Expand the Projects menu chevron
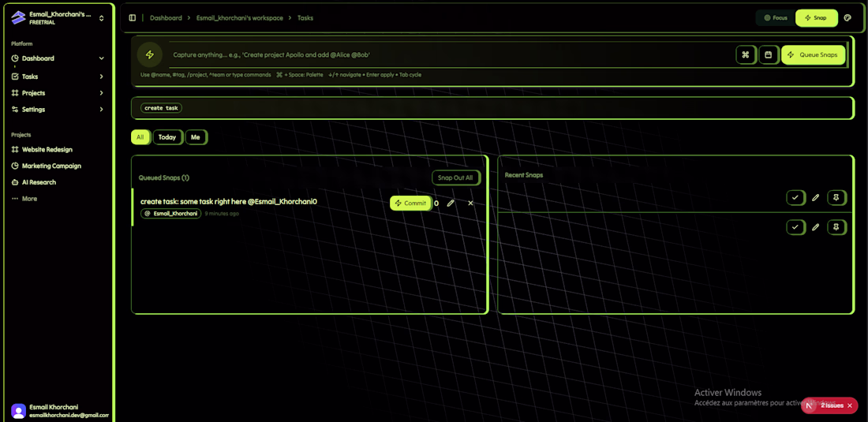The height and width of the screenshot is (422, 868). (101, 93)
